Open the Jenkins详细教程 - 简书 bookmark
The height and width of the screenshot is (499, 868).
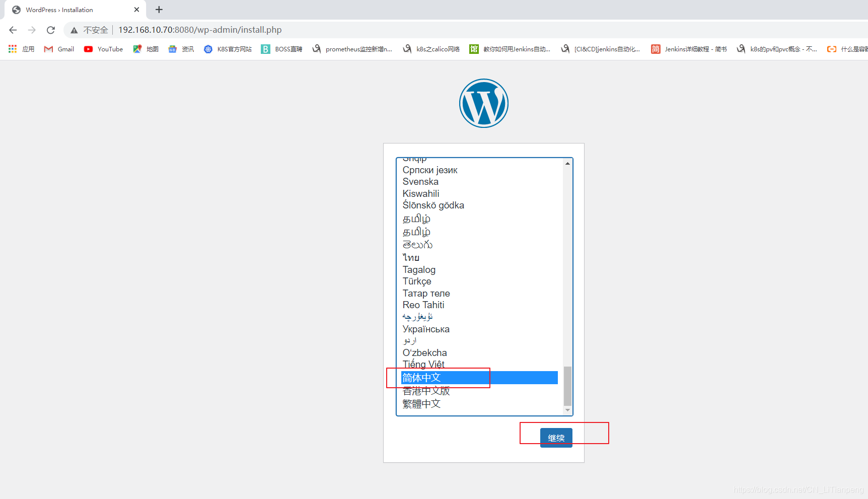(x=689, y=49)
